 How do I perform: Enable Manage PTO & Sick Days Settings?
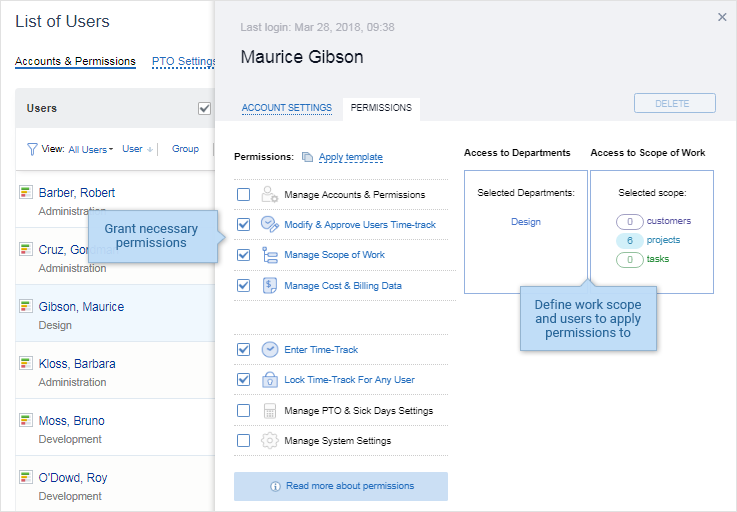[243, 410]
